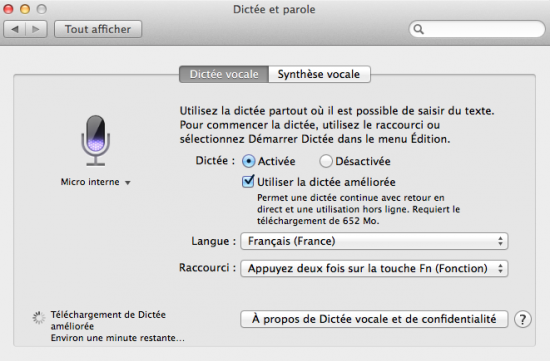Click the Tout afficher button

pyautogui.click(x=98, y=29)
